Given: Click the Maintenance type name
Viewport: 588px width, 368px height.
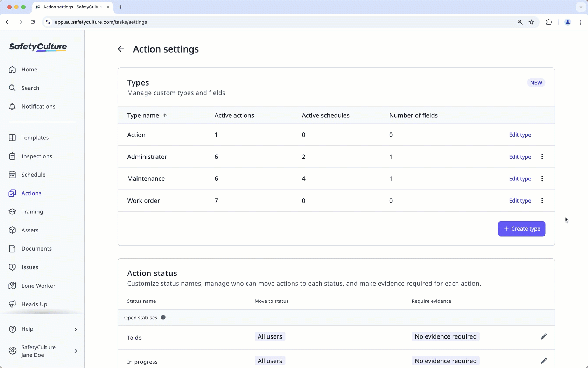Looking at the screenshot, I should click(146, 179).
